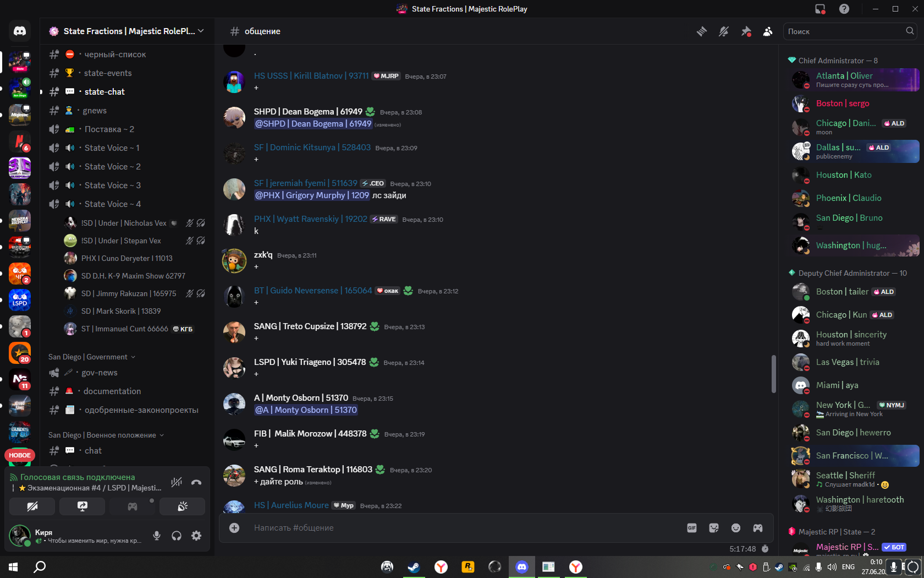Deafen with the headphones icon
Screen dimensions: 924x578
click(x=177, y=536)
